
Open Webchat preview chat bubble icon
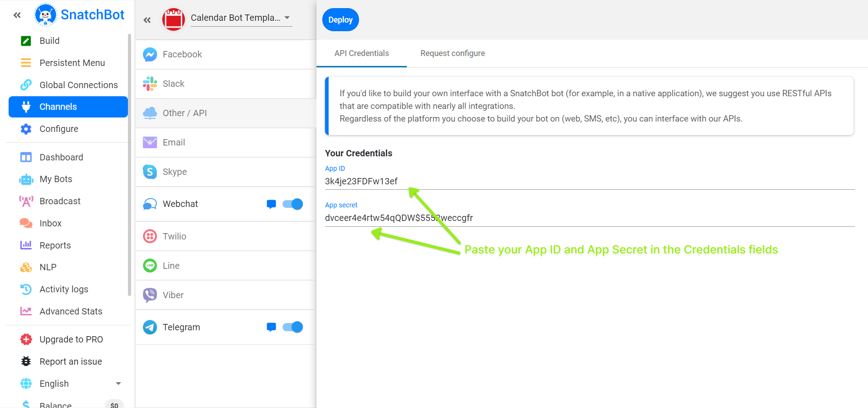coord(271,204)
